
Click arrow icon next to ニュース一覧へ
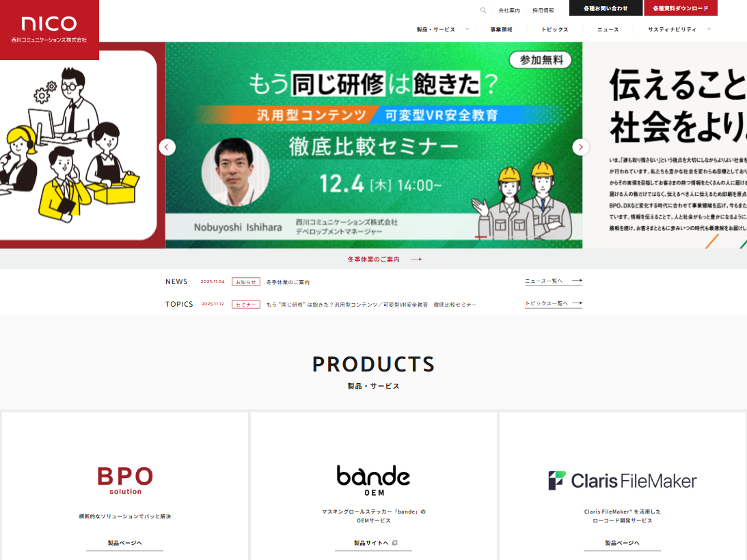tap(577, 281)
